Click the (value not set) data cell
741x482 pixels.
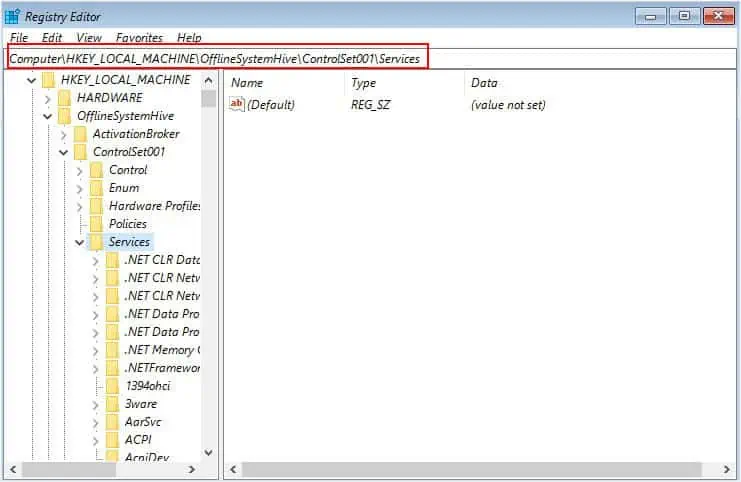click(508, 104)
